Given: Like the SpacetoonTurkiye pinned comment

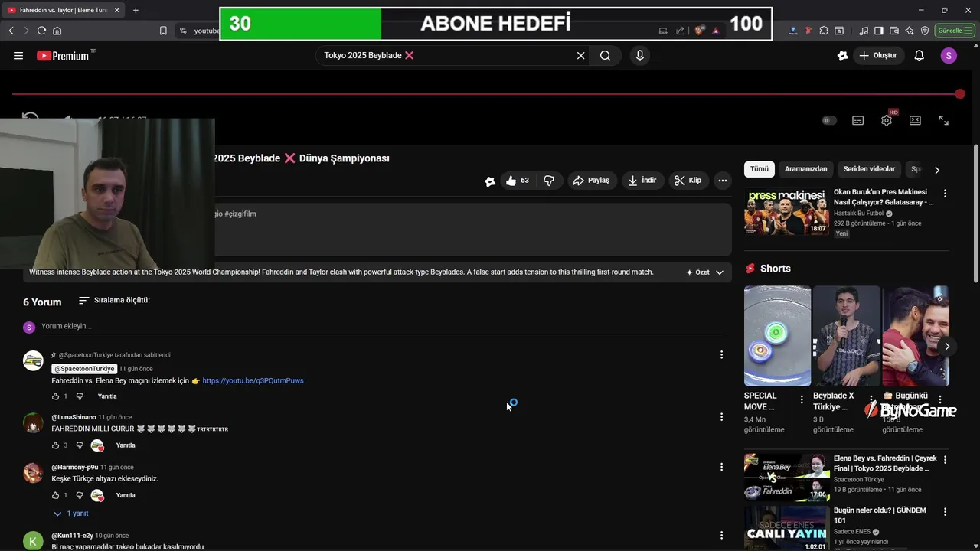Looking at the screenshot, I should tap(55, 396).
